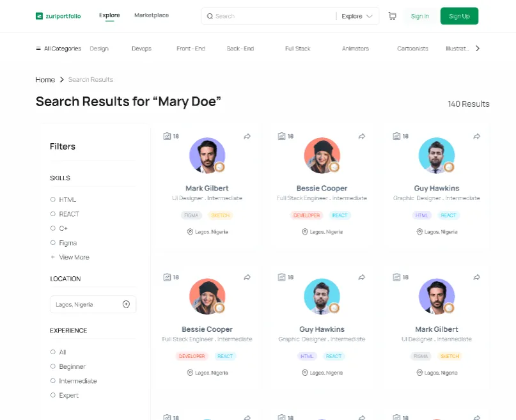
Task: Select the Front - End category
Action: [191, 49]
